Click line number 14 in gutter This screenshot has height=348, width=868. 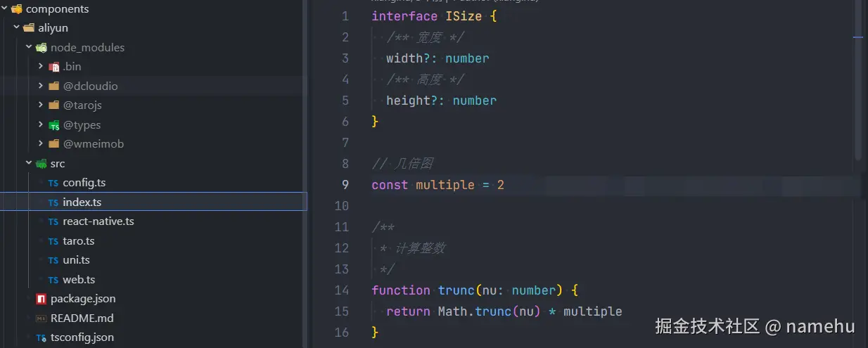point(342,290)
